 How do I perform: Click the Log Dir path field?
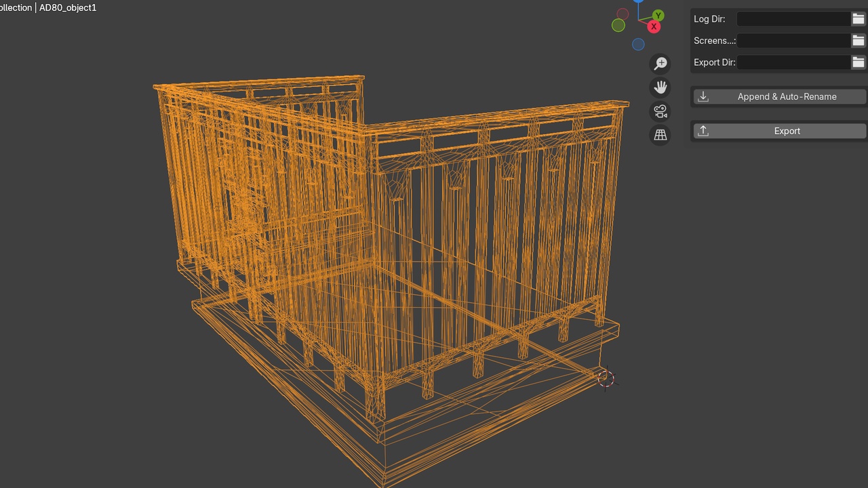[793, 19]
